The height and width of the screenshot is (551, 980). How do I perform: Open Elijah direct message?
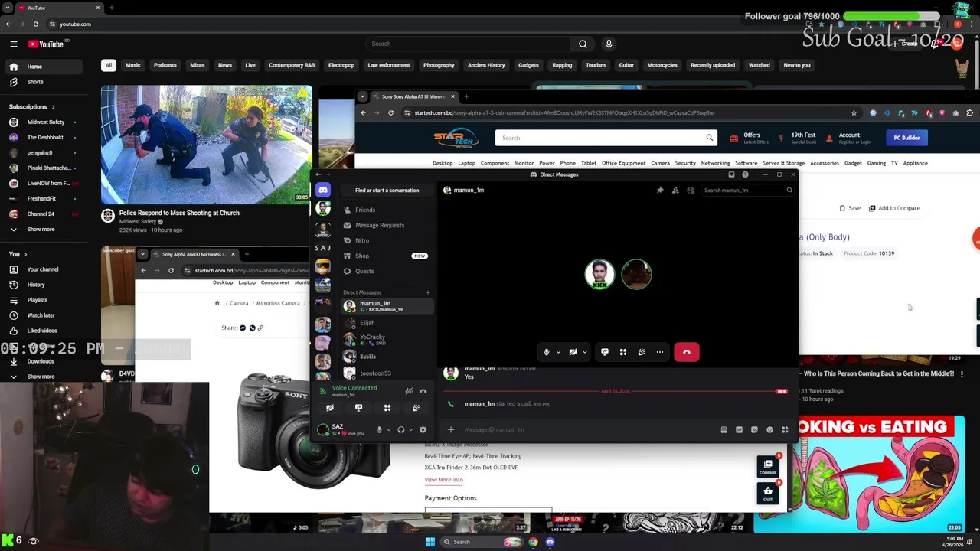387,323
